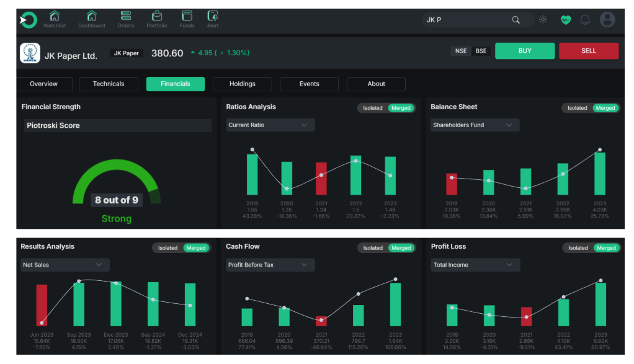
Task: Toggle light theme with sun icon
Action: pos(543,19)
